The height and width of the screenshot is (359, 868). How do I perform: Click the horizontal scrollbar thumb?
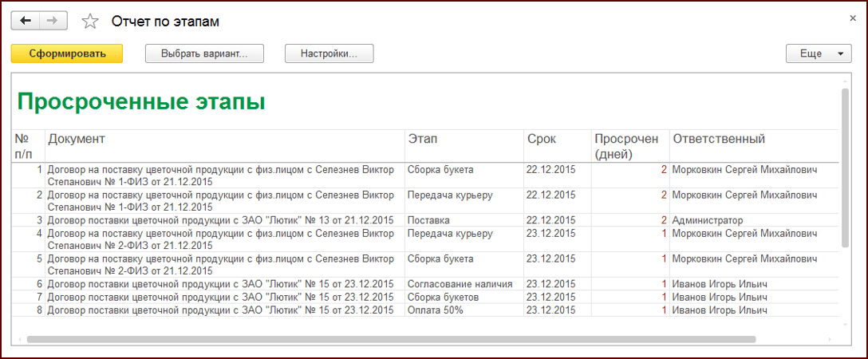pyautogui.click(x=391, y=339)
